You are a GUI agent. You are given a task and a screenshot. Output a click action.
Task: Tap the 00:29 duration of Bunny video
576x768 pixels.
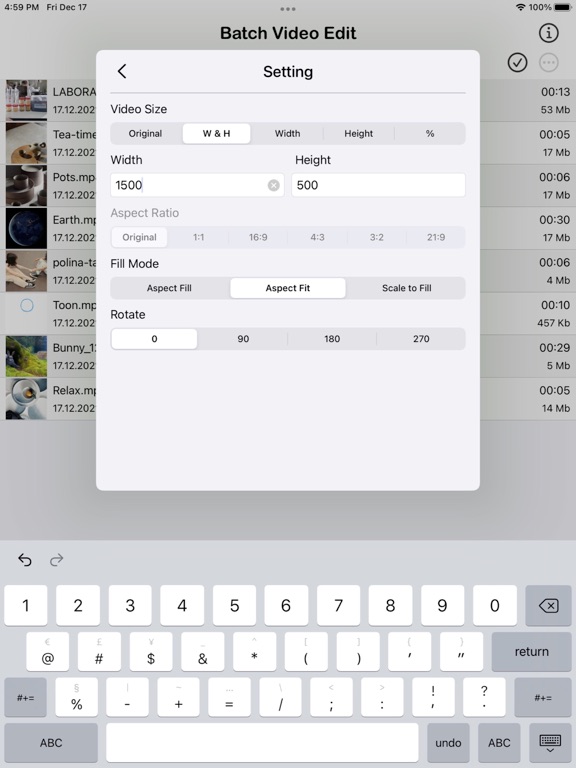[x=554, y=348]
